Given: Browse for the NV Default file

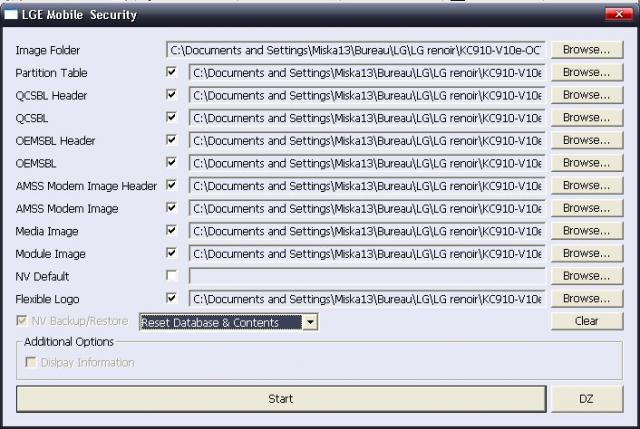Looking at the screenshot, I should [587, 276].
